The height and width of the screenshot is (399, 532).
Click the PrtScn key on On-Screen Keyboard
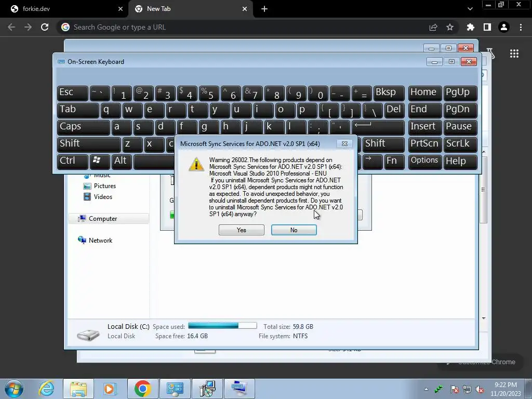pyautogui.click(x=425, y=144)
